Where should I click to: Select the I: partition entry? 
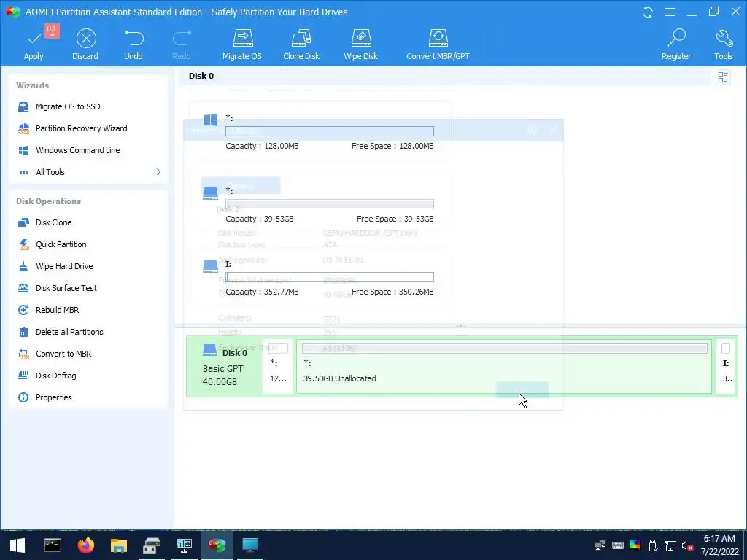320,278
